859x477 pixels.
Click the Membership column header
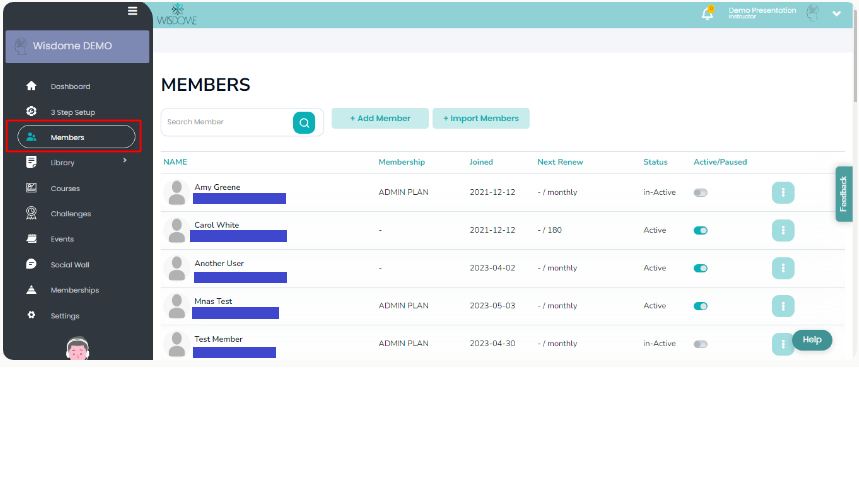(x=402, y=162)
